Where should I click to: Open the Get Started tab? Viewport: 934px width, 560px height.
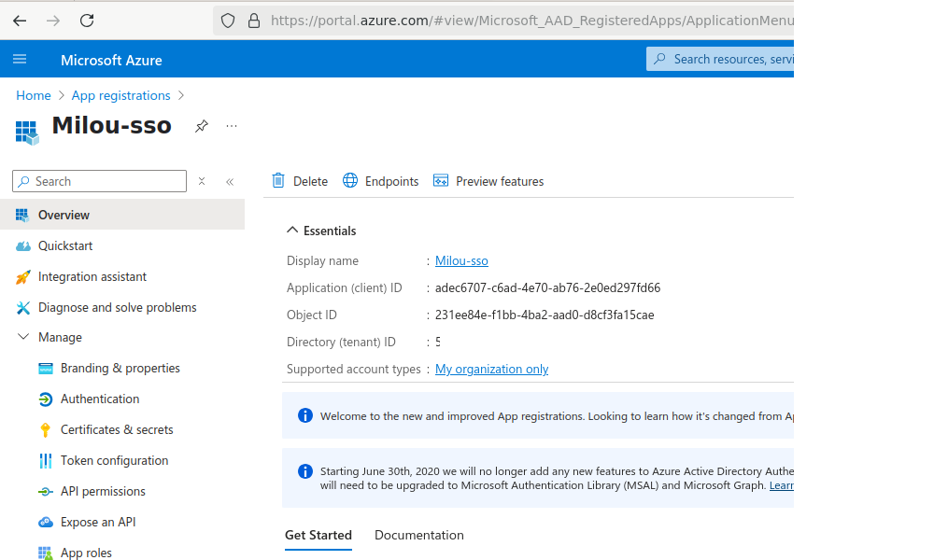318,535
